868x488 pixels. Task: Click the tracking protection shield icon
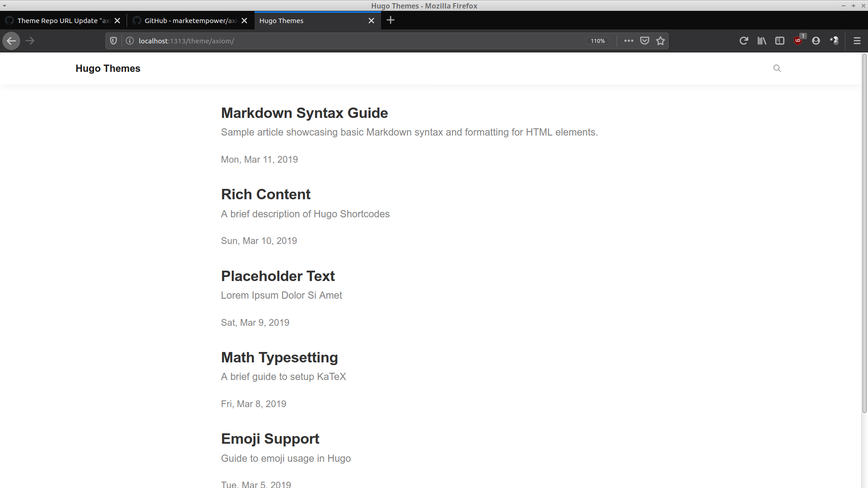coord(113,41)
